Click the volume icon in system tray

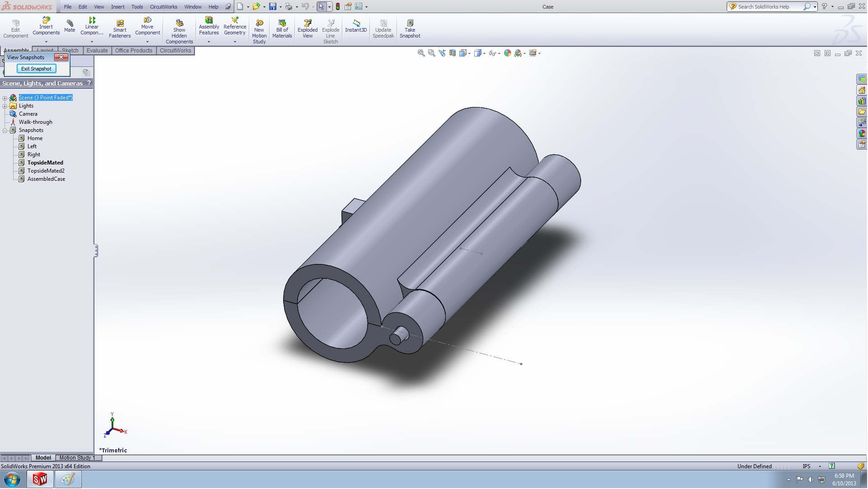pos(811,480)
